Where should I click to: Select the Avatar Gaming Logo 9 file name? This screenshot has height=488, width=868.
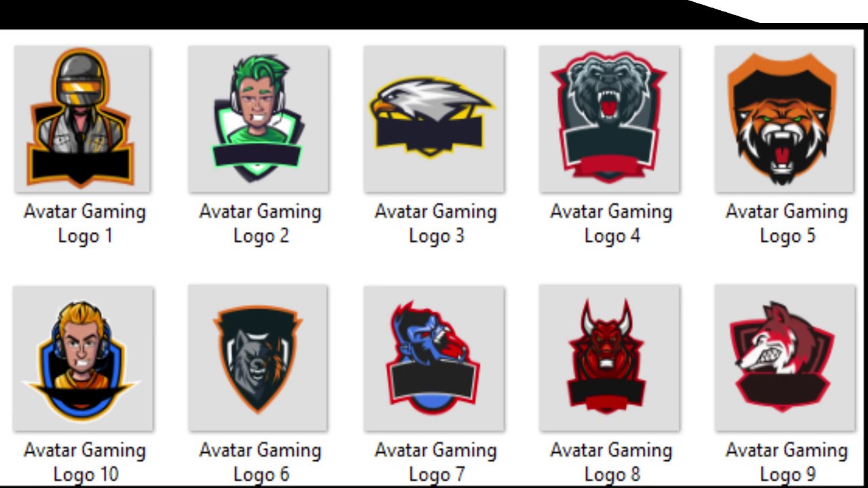[787, 462]
